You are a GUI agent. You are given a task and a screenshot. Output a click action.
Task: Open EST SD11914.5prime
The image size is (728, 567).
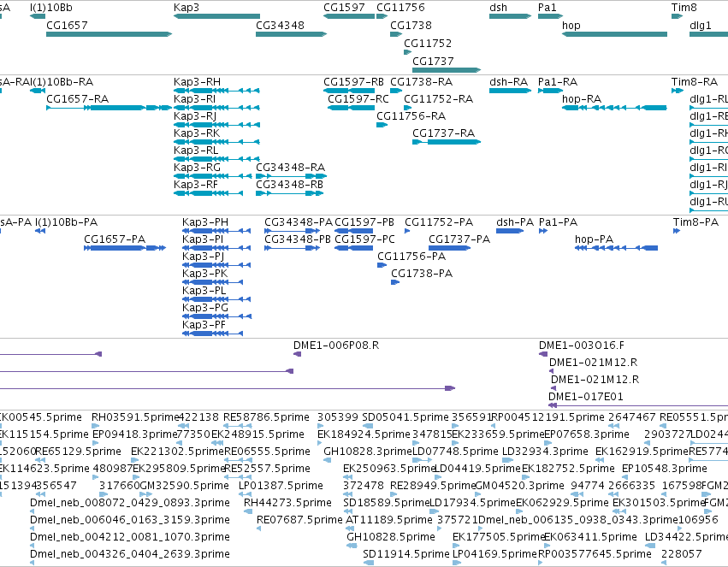406,554
